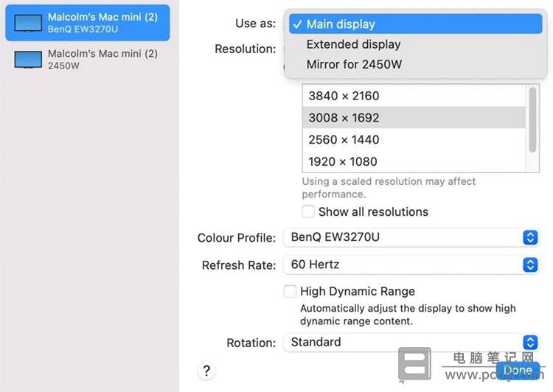Select the 2450W display in sidebar
Image resolution: width=553 pixels, height=392 pixels.
(x=88, y=59)
